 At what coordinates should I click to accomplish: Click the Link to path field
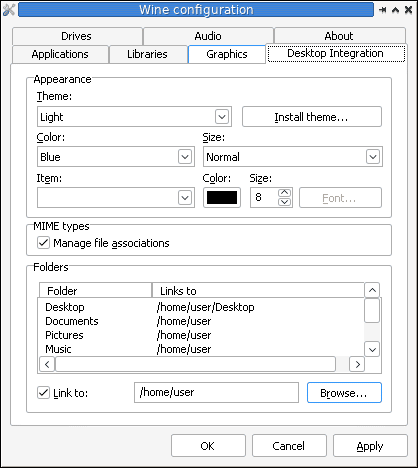(x=216, y=393)
